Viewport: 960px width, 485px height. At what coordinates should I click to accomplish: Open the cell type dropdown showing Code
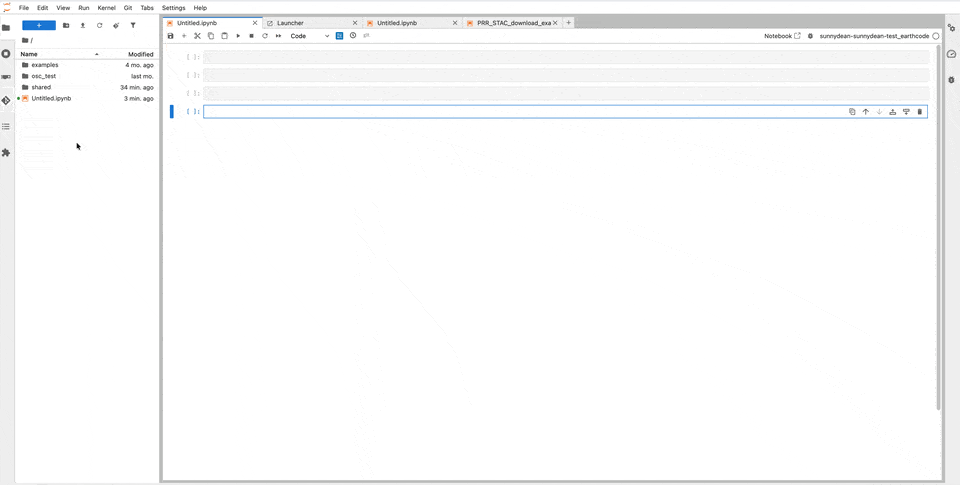point(310,36)
